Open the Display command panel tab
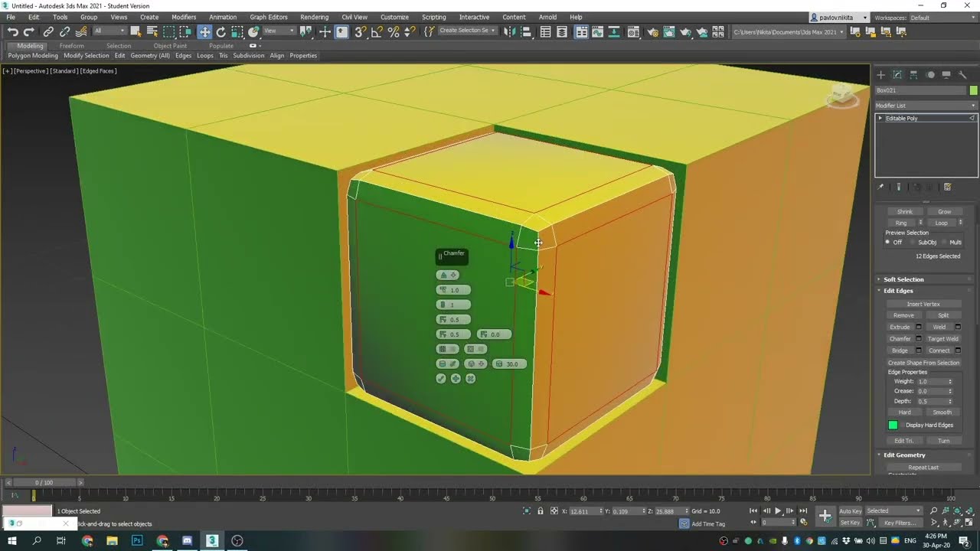The height and width of the screenshot is (551, 980). tap(946, 74)
